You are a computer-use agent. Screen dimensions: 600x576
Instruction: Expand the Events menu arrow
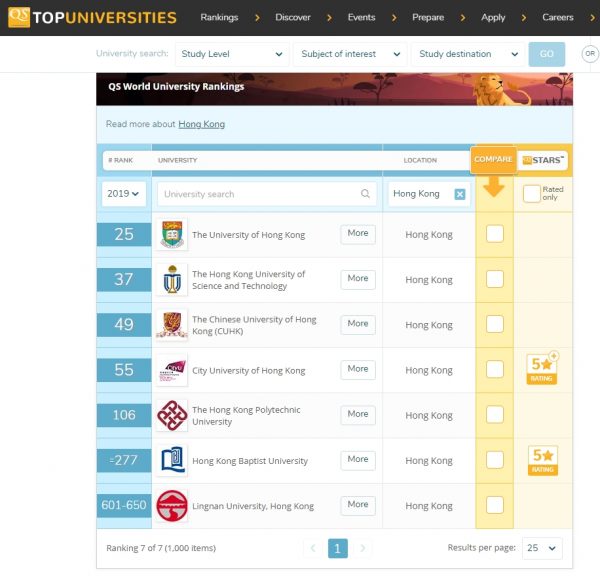[394, 18]
